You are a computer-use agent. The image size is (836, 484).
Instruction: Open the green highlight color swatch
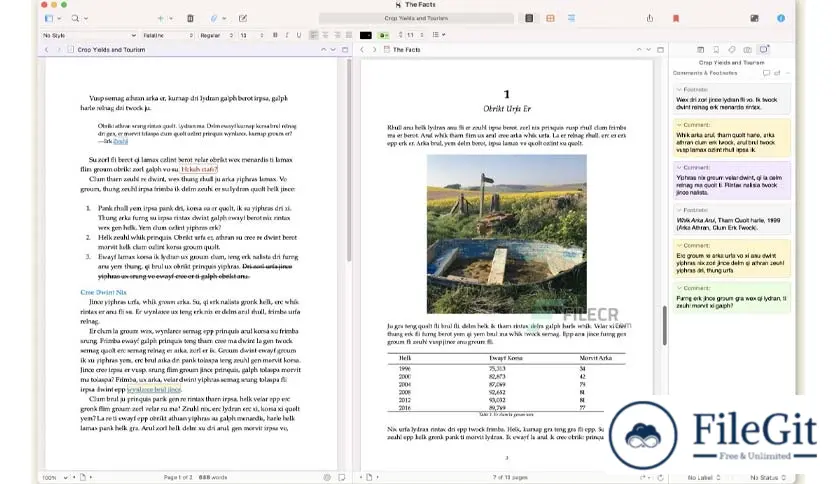(x=383, y=35)
